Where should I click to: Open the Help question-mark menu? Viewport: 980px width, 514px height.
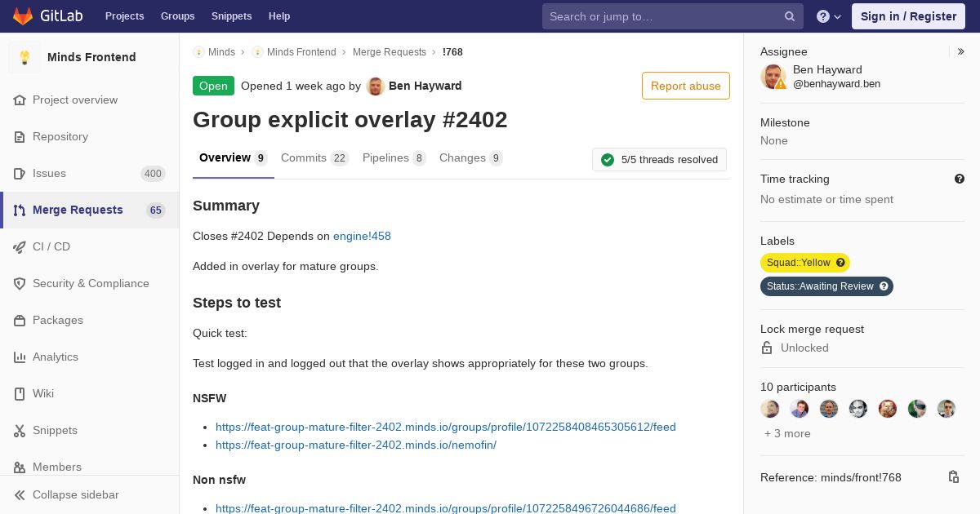point(829,16)
